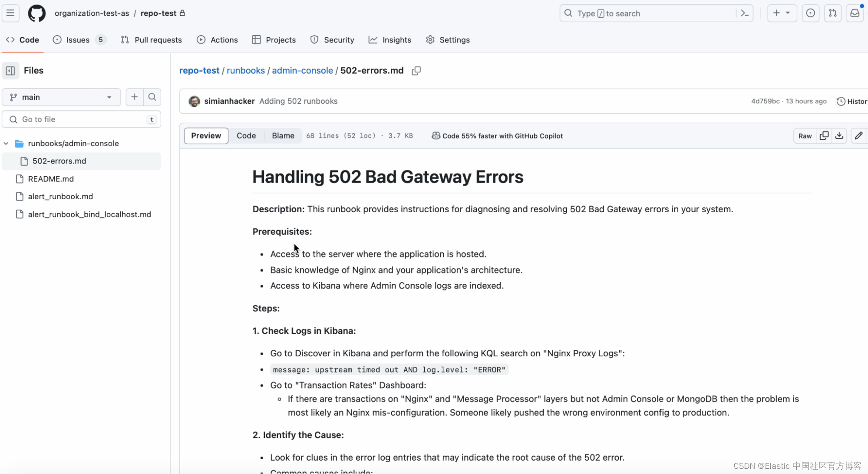The height and width of the screenshot is (474, 868).
Task: Copy file path with copy icon
Action: pos(416,70)
